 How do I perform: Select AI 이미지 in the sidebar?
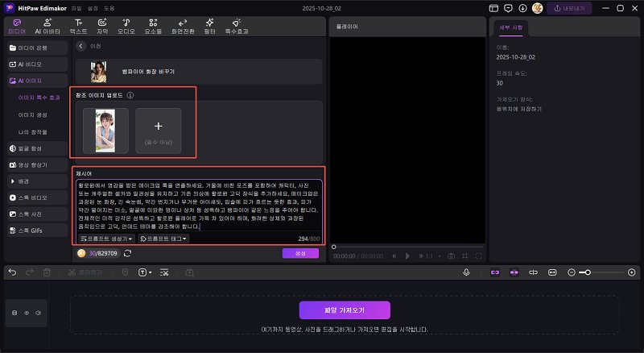click(x=37, y=81)
